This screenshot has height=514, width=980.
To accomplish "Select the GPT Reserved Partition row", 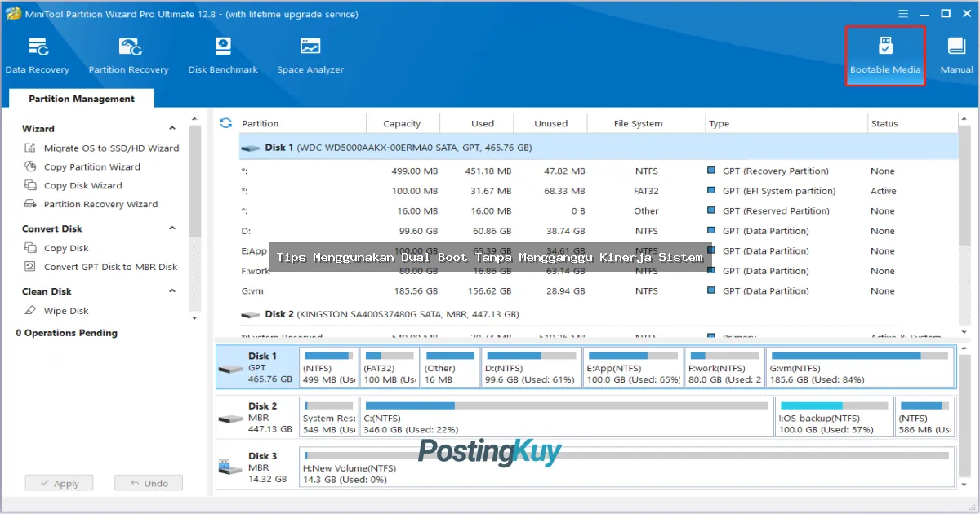I will [598, 211].
